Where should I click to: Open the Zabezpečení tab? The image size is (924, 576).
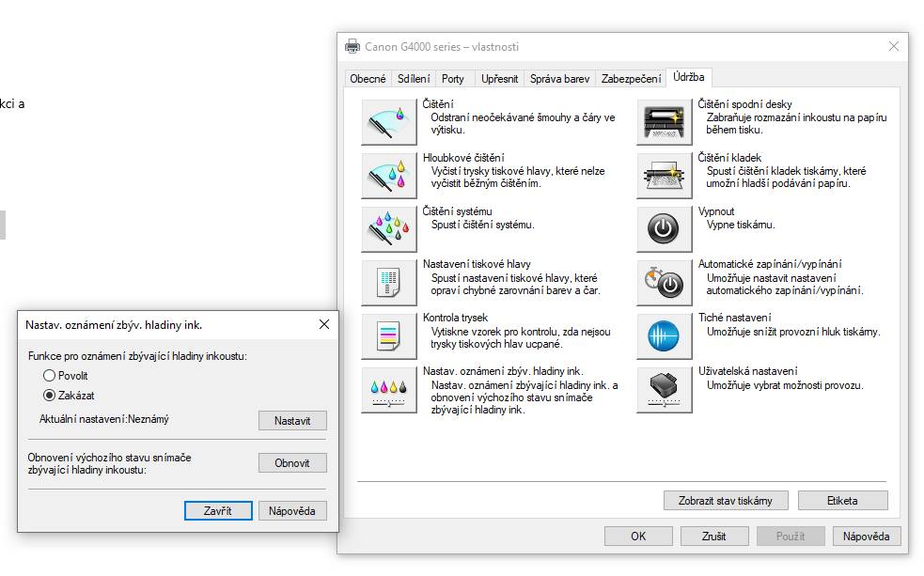[631, 79]
